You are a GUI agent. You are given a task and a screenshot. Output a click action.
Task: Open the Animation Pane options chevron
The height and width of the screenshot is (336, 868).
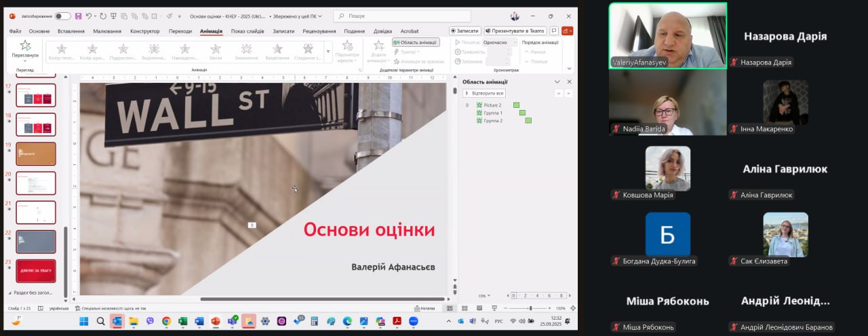coord(559,82)
